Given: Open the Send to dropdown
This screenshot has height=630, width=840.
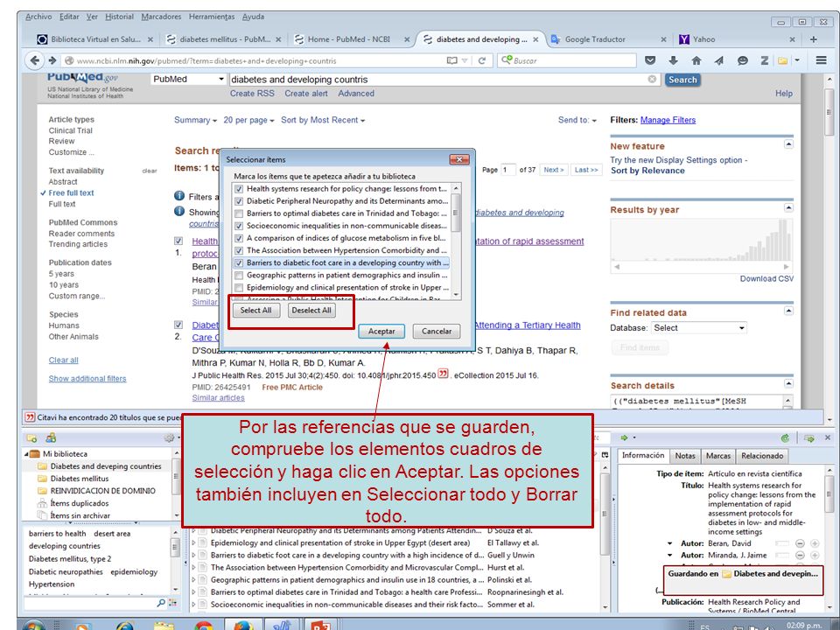Looking at the screenshot, I should click(577, 120).
